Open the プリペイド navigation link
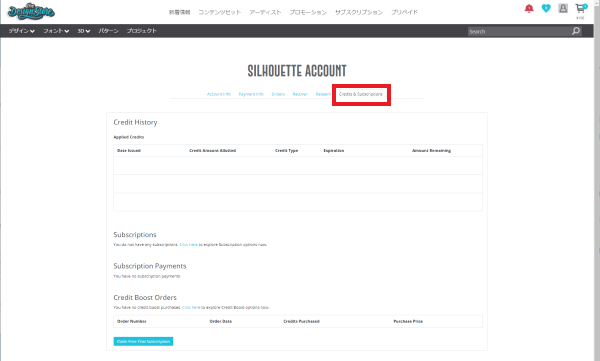Viewport: 600px width, 361px height. point(404,12)
